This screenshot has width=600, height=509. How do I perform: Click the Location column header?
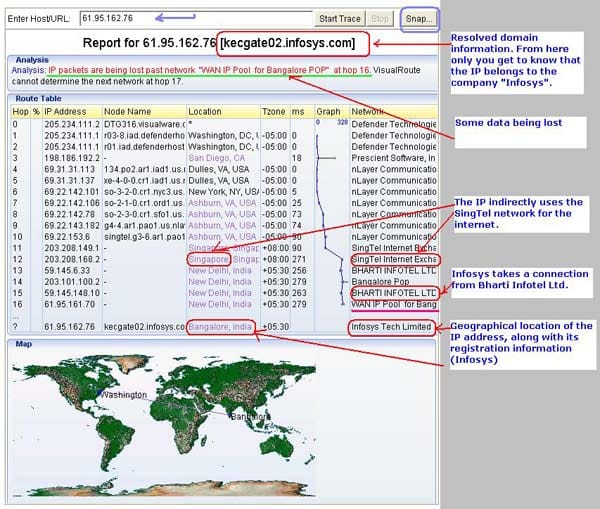205,112
